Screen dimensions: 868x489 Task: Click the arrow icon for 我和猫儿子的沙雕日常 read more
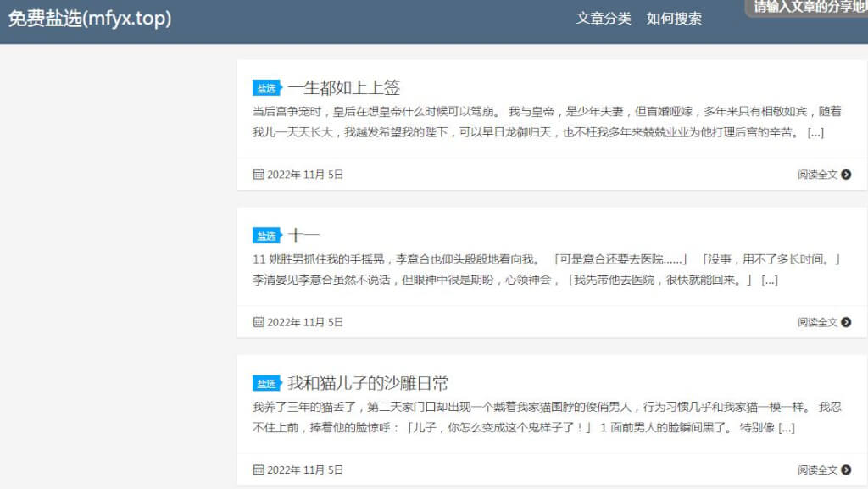[x=846, y=470]
